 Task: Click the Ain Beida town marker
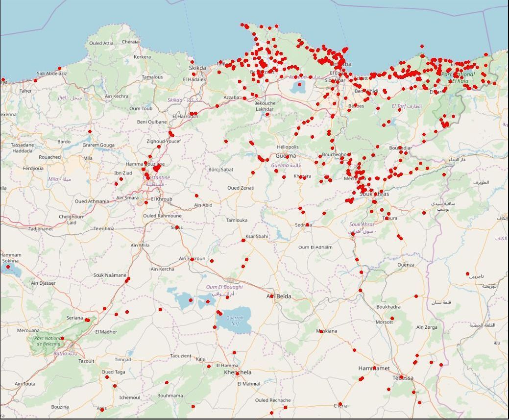click(271, 296)
